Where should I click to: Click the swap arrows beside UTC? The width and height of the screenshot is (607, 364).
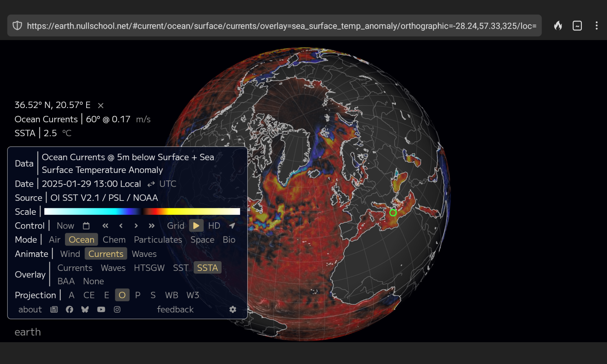(x=151, y=184)
